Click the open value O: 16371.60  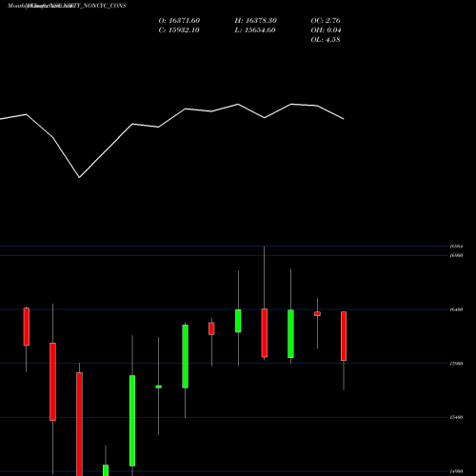(x=179, y=21)
